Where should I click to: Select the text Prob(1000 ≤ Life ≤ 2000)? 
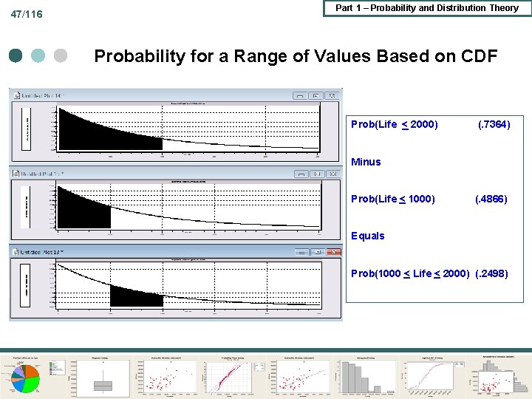410,273
